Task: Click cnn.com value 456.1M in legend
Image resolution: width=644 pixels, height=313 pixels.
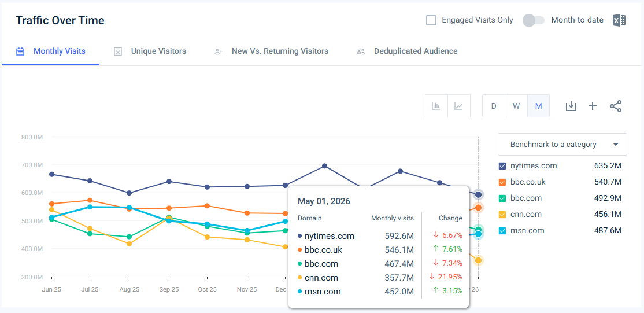Action: (x=608, y=214)
